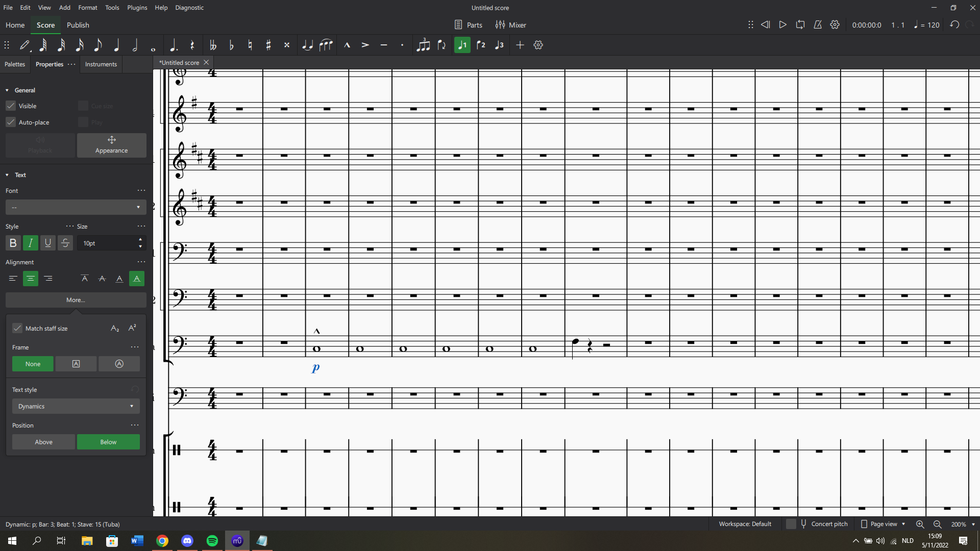
Task: Switch to the Publish tab
Action: click(78, 25)
